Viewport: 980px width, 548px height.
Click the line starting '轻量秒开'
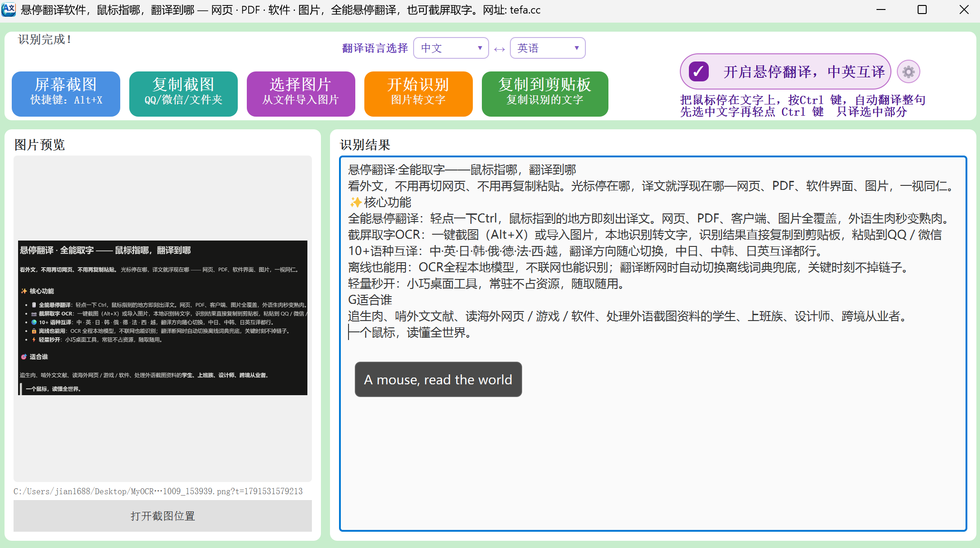click(x=487, y=283)
